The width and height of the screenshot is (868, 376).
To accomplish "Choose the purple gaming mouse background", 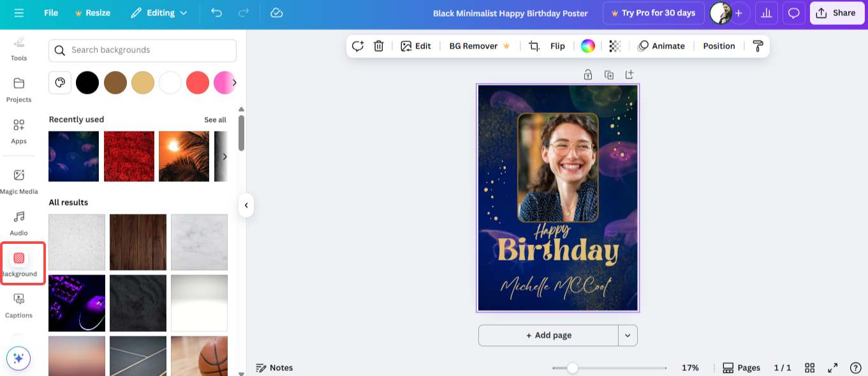I will (x=77, y=303).
